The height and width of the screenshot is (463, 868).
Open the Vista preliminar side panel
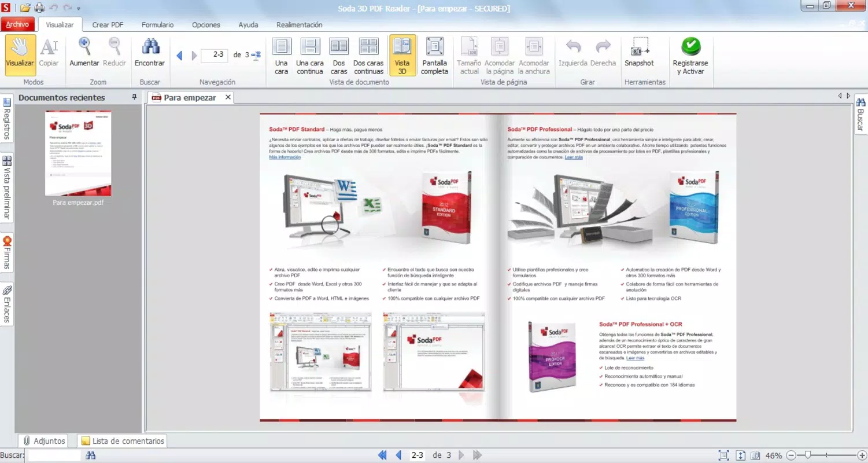(x=6, y=188)
